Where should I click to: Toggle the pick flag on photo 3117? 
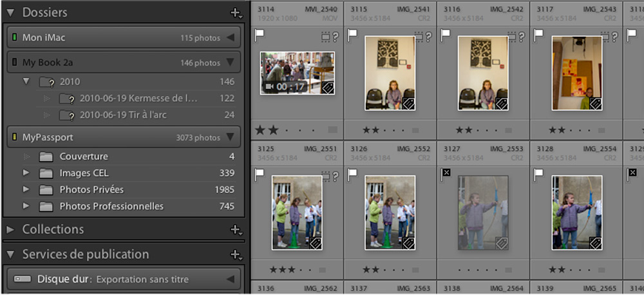[x=538, y=35]
